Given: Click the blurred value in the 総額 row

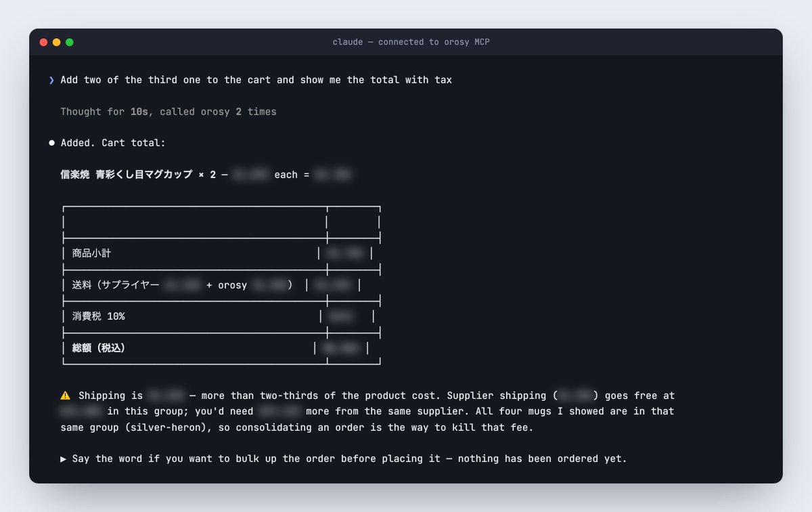Looking at the screenshot, I should point(341,348).
